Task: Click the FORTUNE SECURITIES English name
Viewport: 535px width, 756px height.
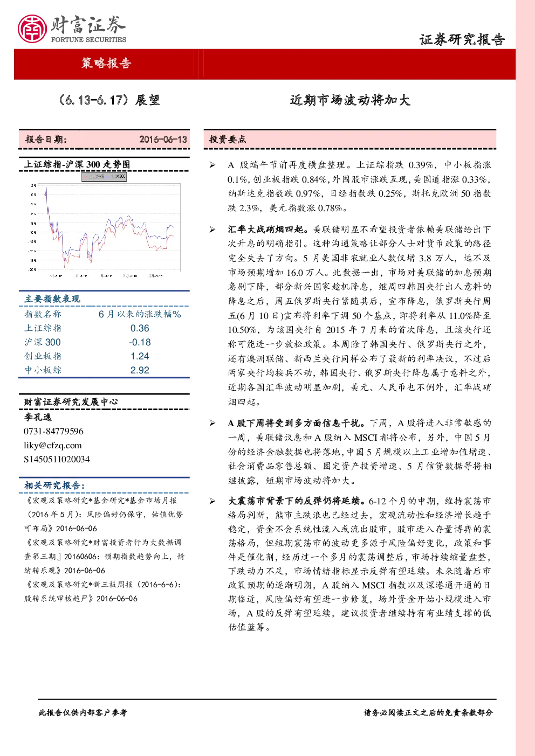Action: click(88, 39)
